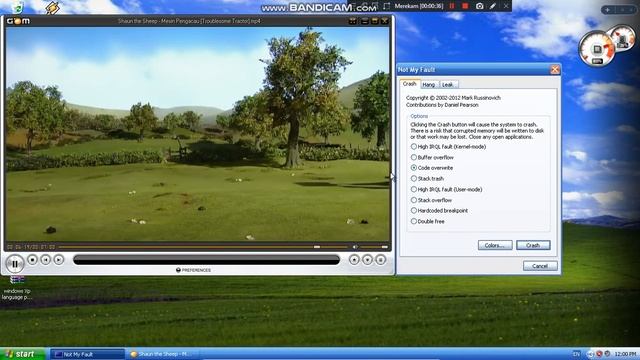Select Code overwrite crash option
640x360 pixels.
click(x=432, y=168)
